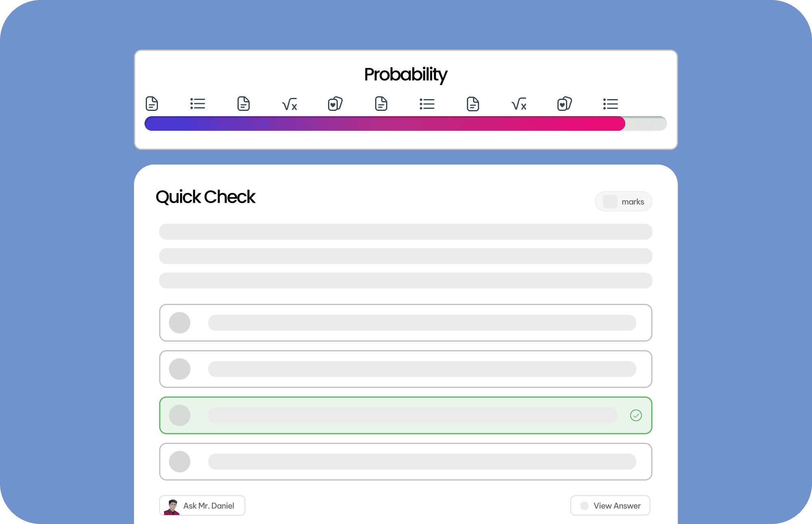Select the second answer option's radio button
Viewport: 812px width, 524px height.
click(x=179, y=369)
